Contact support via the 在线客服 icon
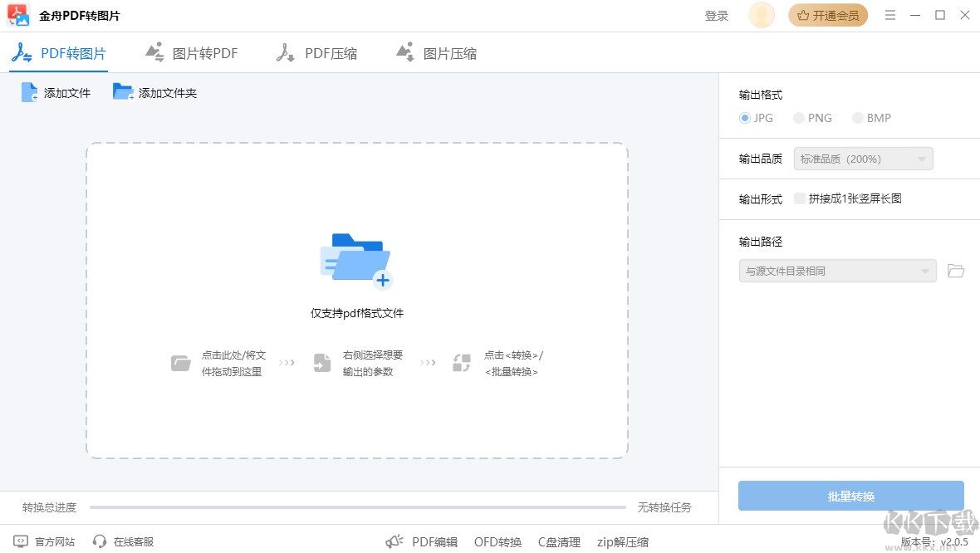980x553 pixels. 123,541
